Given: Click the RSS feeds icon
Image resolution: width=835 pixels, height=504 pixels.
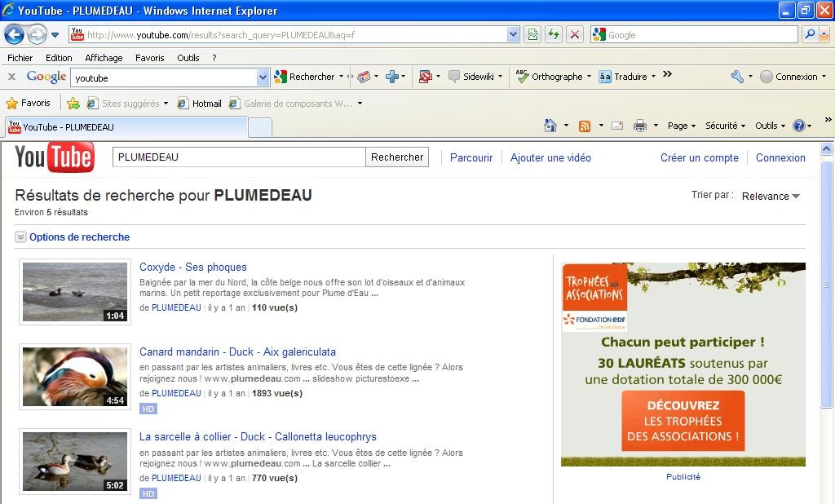Looking at the screenshot, I should click(x=585, y=126).
